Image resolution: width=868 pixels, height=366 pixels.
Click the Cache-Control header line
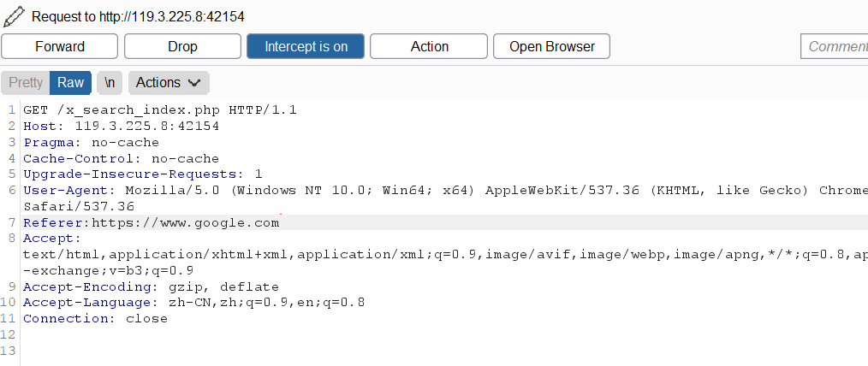tap(122, 159)
